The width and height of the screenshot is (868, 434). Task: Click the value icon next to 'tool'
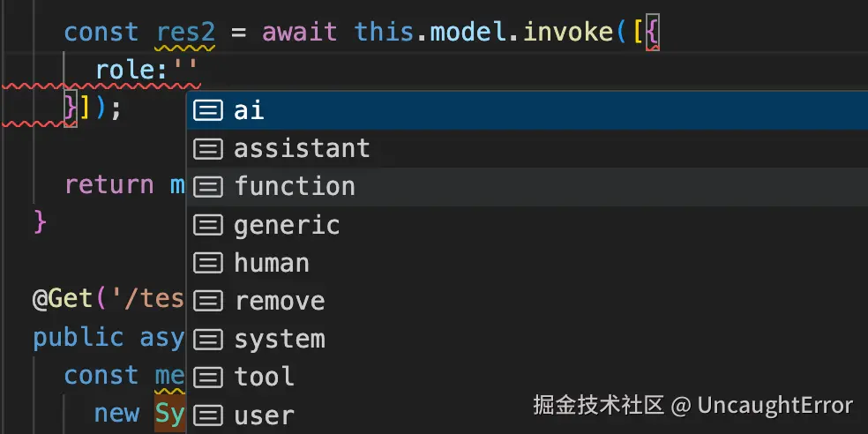point(208,378)
